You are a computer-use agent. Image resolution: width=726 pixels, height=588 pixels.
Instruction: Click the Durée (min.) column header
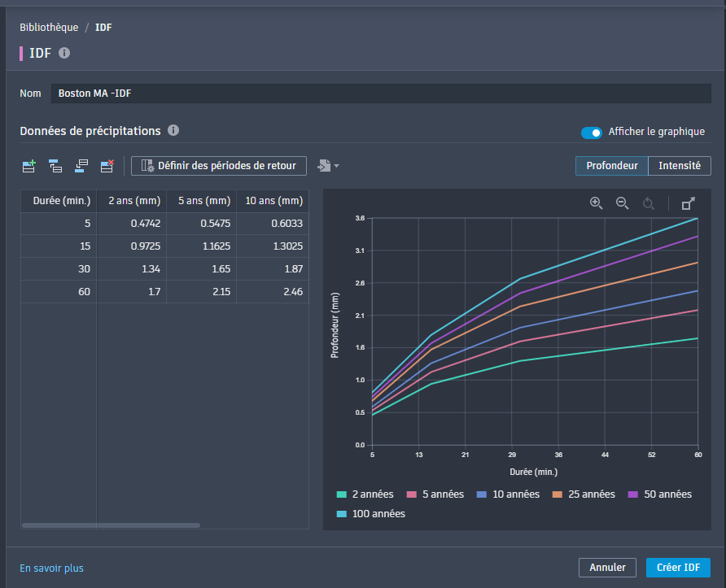click(59, 201)
